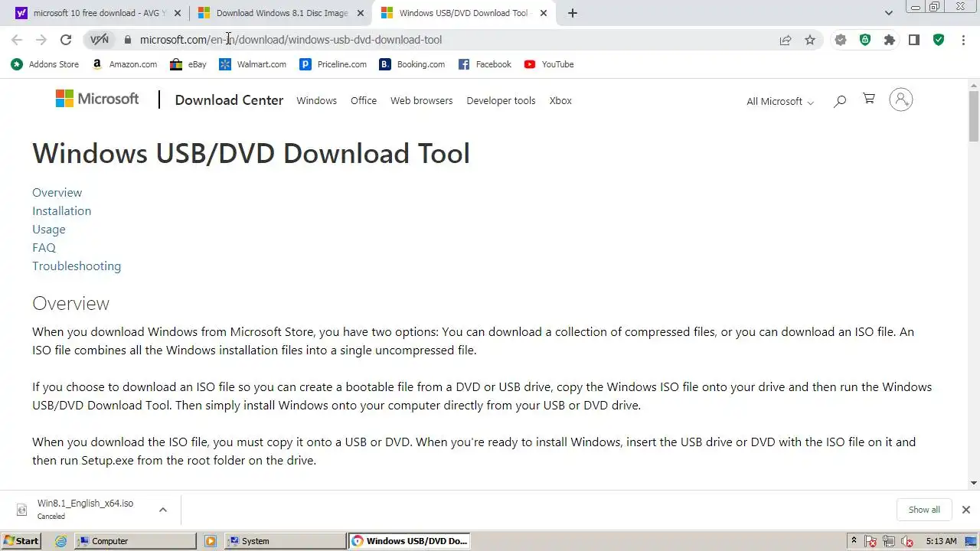
Task: Reload the current page
Action: click(66, 40)
